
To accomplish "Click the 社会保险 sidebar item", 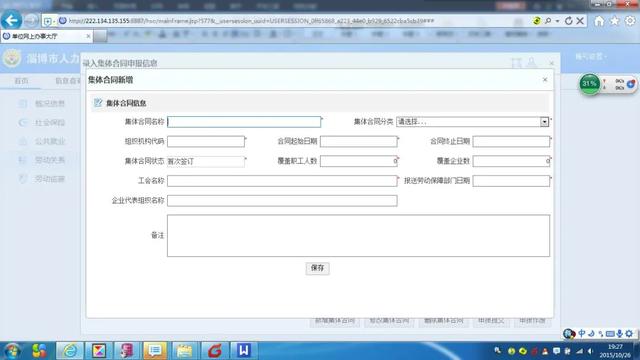I will (50, 122).
